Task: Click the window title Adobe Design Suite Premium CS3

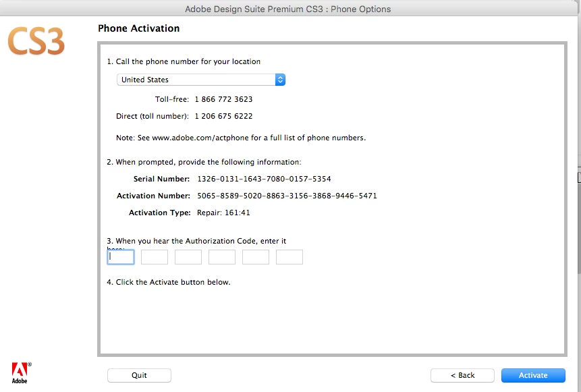Action: pyautogui.click(x=288, y=9)
